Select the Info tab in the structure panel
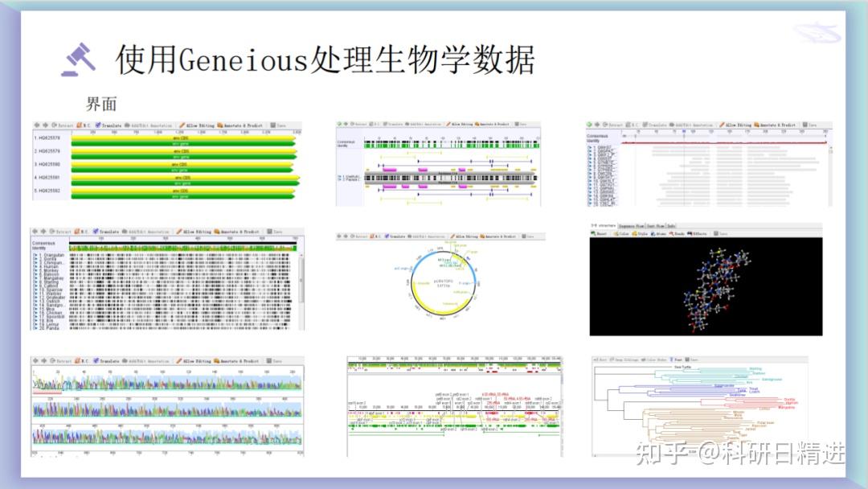 point(670,227)
